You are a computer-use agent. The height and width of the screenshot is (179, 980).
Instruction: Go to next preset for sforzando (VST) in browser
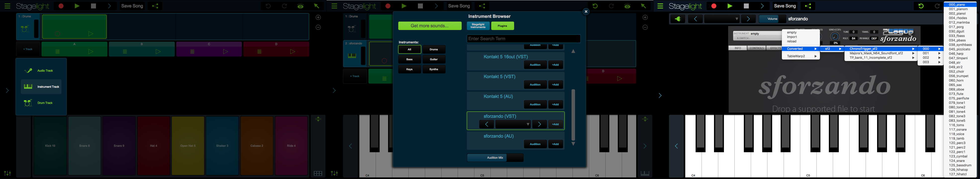539,124
